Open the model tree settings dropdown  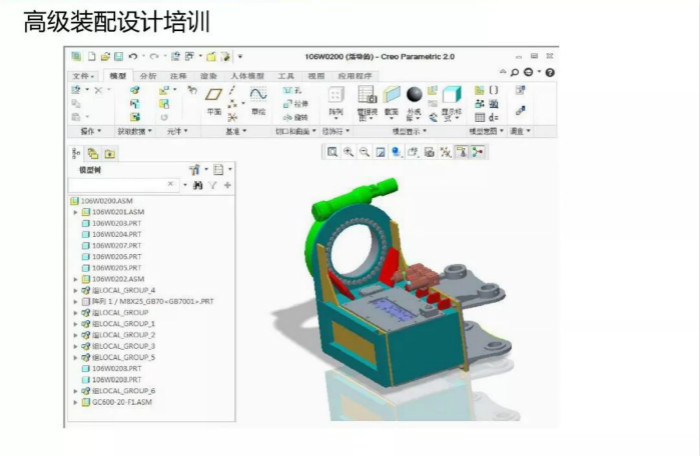pyautogui.click(x=198, y=169)
